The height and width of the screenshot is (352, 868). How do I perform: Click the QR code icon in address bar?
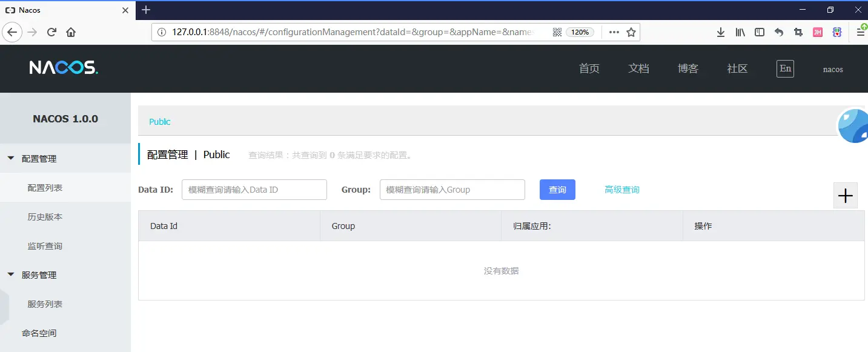(557, 32)
